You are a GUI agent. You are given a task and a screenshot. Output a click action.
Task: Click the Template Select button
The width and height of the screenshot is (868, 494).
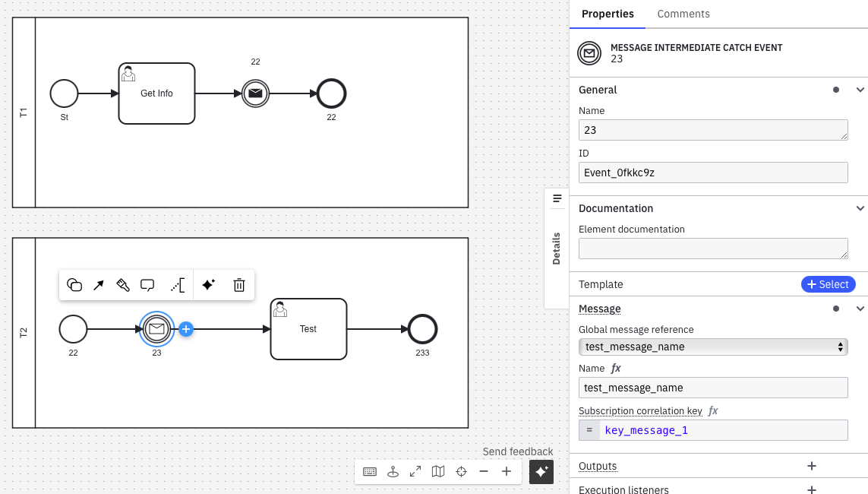(828, 284)
